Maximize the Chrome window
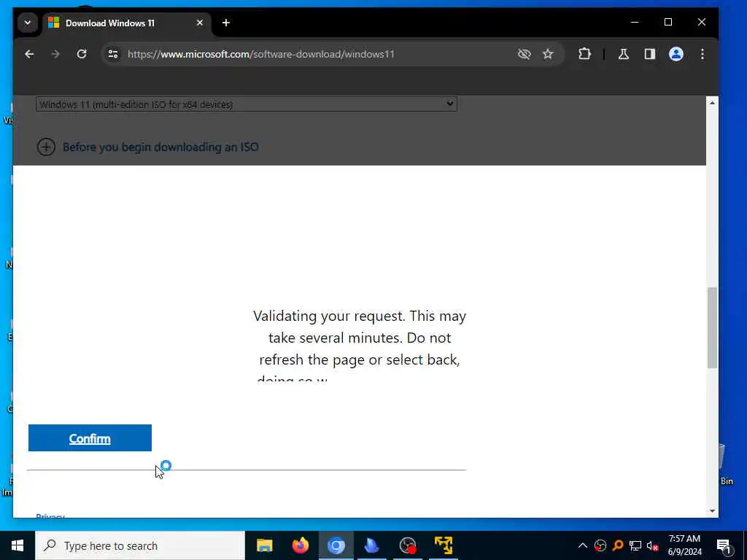747x560 pixels. [668, 23]
